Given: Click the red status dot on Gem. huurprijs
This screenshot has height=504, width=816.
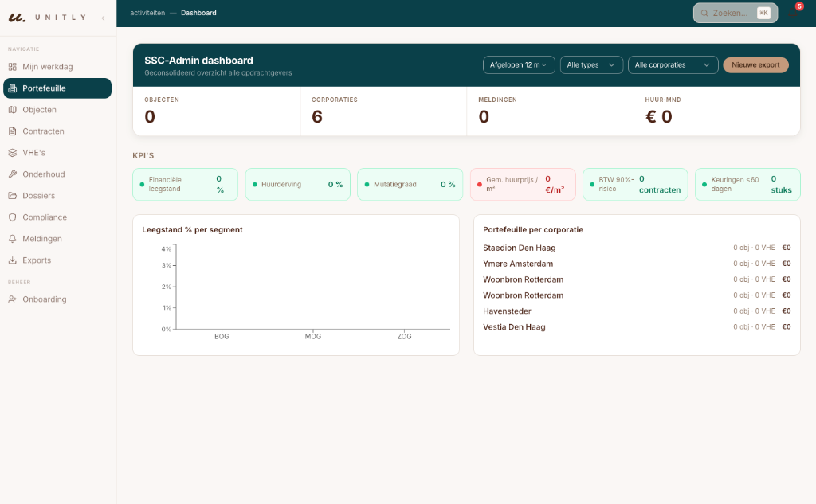Looking at the screenshot, I should click(479, 184).
